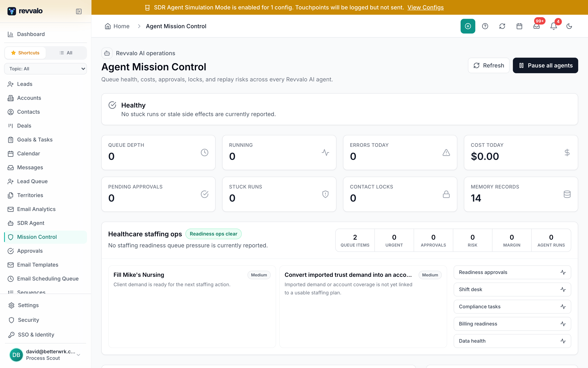
Task: Open Deals in the sidebar
Action: coord(46,126)
